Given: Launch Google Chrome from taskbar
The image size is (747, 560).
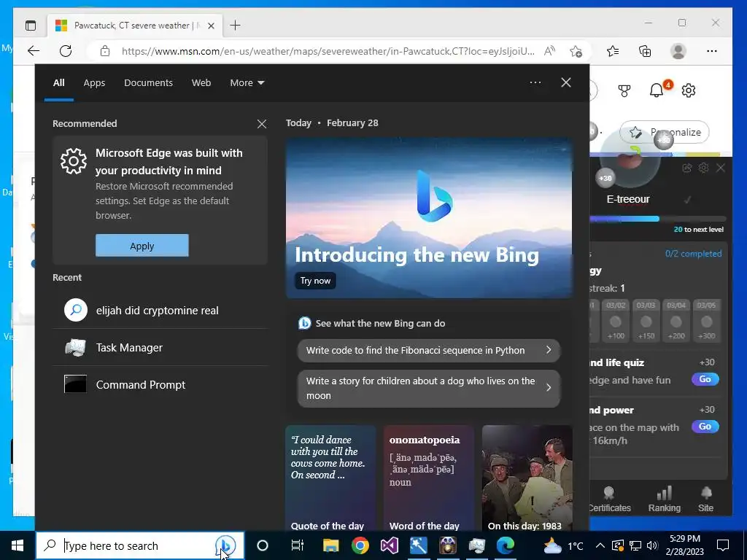Looking at the screenshot, I should [x=360, y=545].
